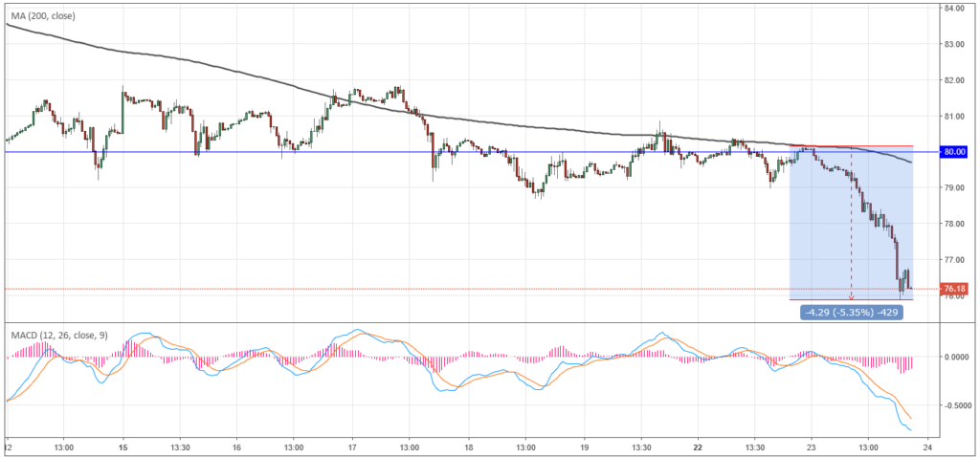Click the last candlestick near 76.18
The image size is (980, 457).
click(x=909, y=287)
